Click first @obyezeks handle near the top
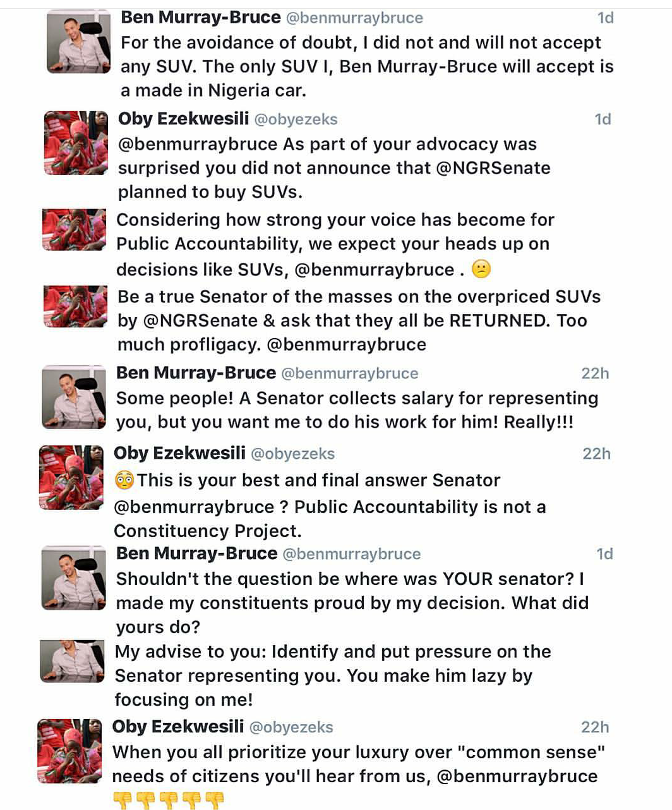Viewport: 672px width, 810px height. point(296,119)
